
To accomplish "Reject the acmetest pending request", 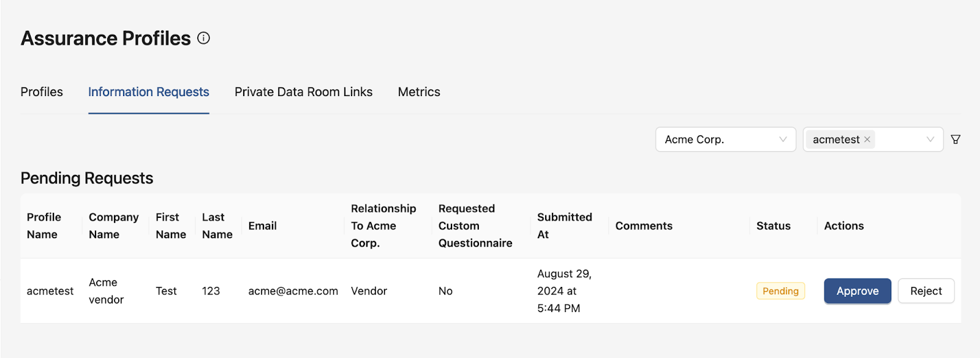I will [x=926, y=291].
